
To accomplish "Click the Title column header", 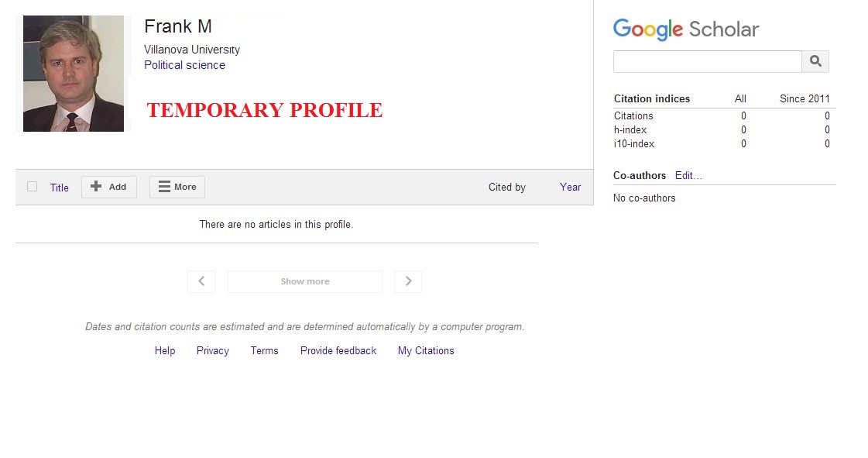I will pyautogui.click(x=59, y=188).
